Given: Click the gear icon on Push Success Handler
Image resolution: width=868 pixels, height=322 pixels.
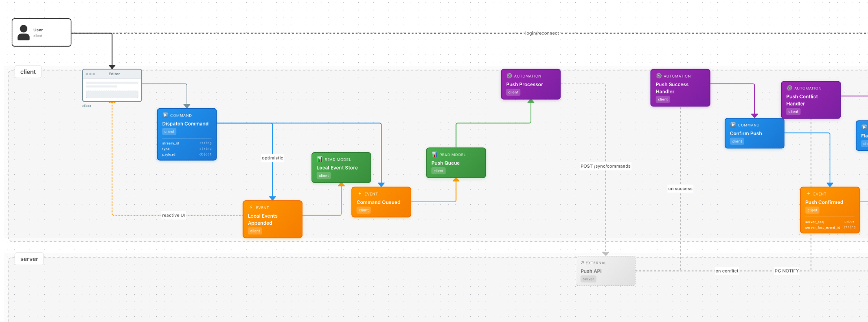Looking at the screenshot, I should point(659,76).
